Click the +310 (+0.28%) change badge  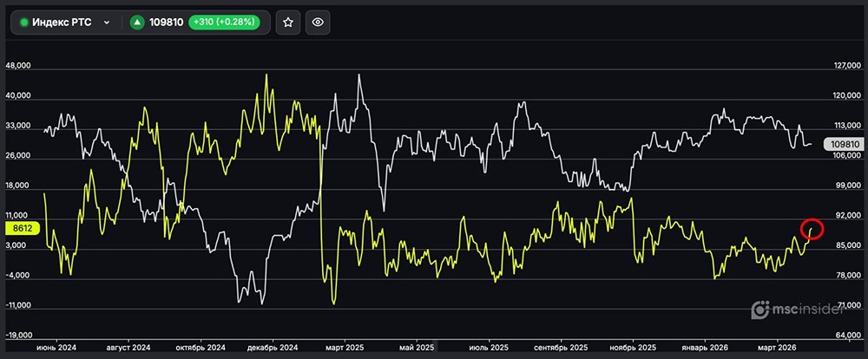pos(229,23)
